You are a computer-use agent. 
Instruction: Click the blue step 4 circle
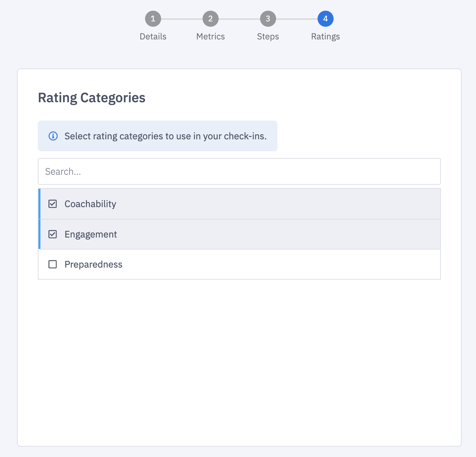[x=326, y=19]
